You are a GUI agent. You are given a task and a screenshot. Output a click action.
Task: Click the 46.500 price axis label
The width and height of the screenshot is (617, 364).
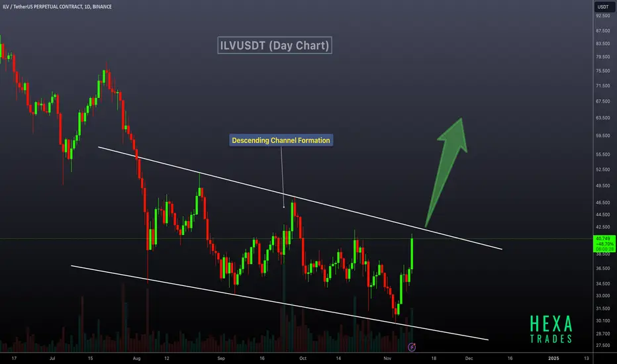pos(603,203)
